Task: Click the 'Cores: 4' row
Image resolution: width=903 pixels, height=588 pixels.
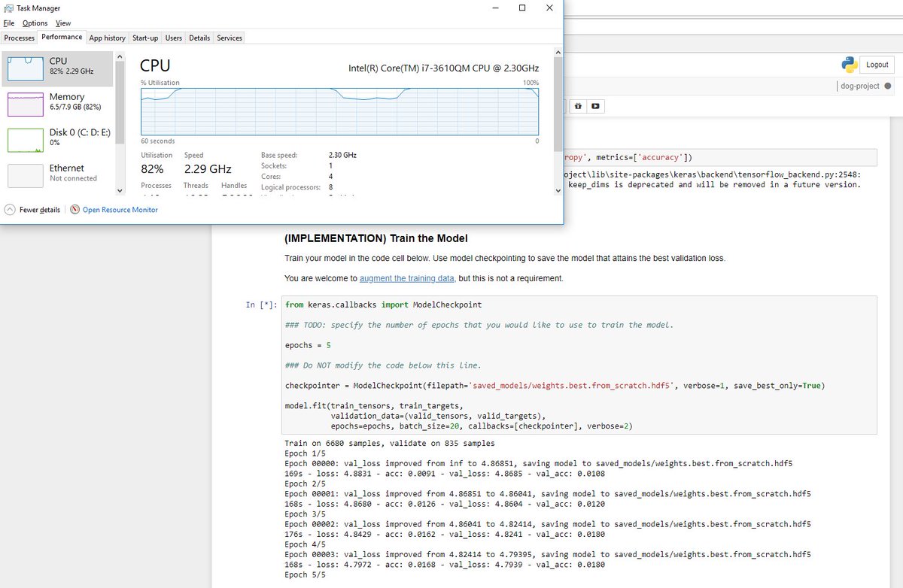Action: point(297,176)
